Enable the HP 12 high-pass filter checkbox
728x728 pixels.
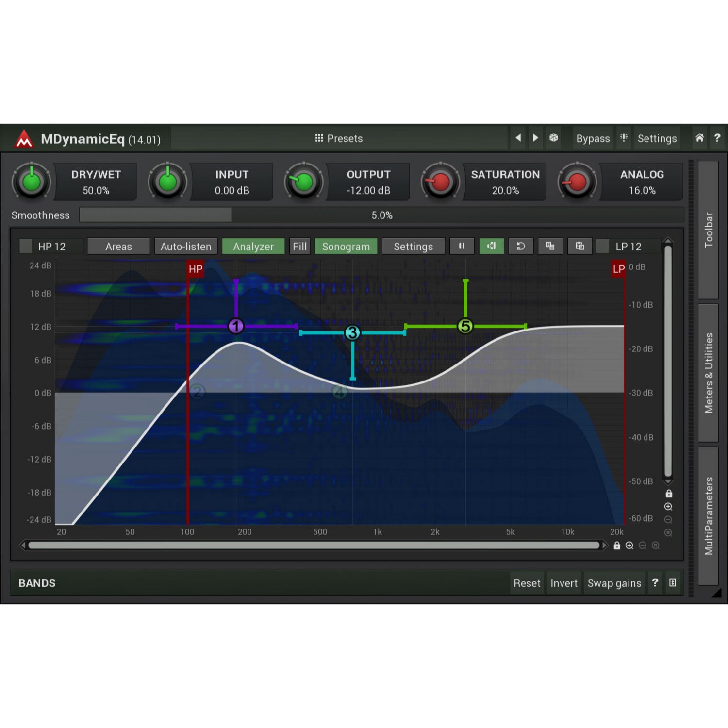(x=26, y=246)
